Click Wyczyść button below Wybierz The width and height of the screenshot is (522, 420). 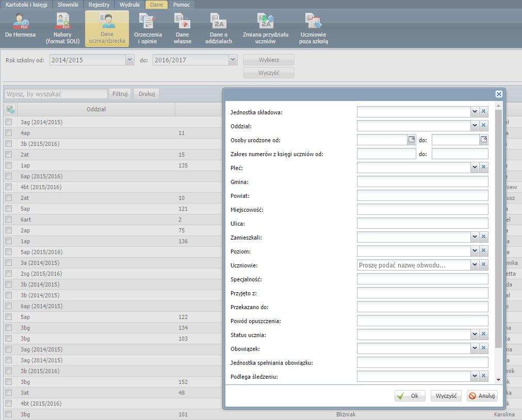269,73
